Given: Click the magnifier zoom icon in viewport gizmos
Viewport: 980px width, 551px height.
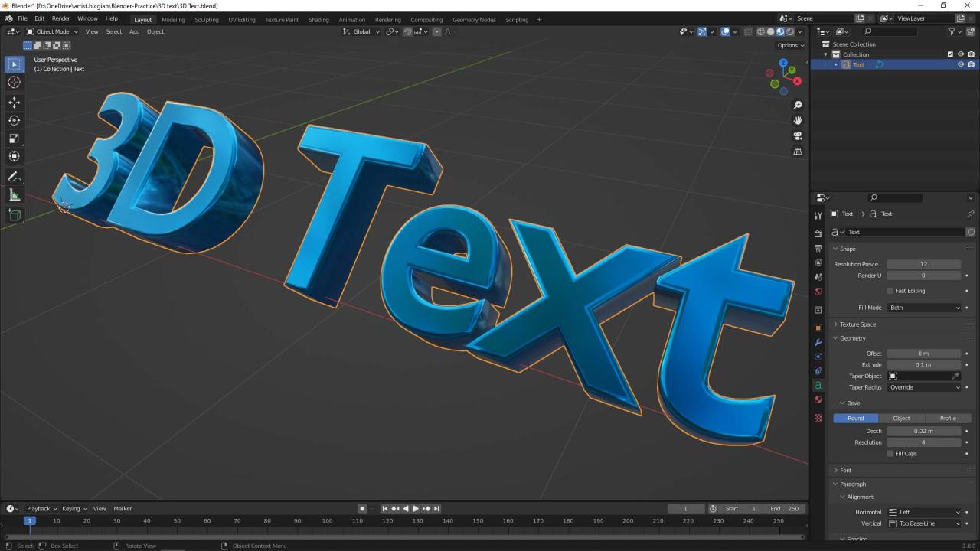Looking at the screenshot, I should pos(798,105).
